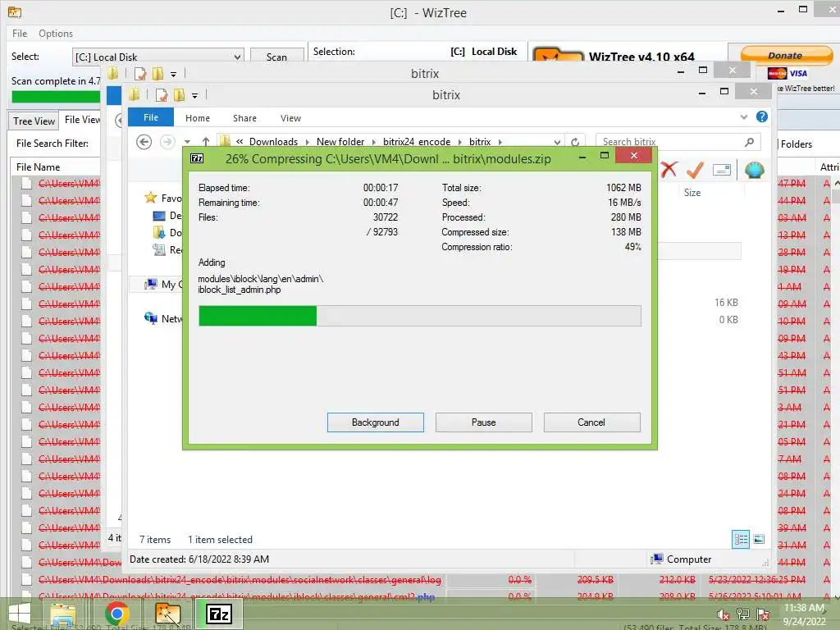Select the WizTree row ending in general\log
840x630 pixels.
(240, 580)
